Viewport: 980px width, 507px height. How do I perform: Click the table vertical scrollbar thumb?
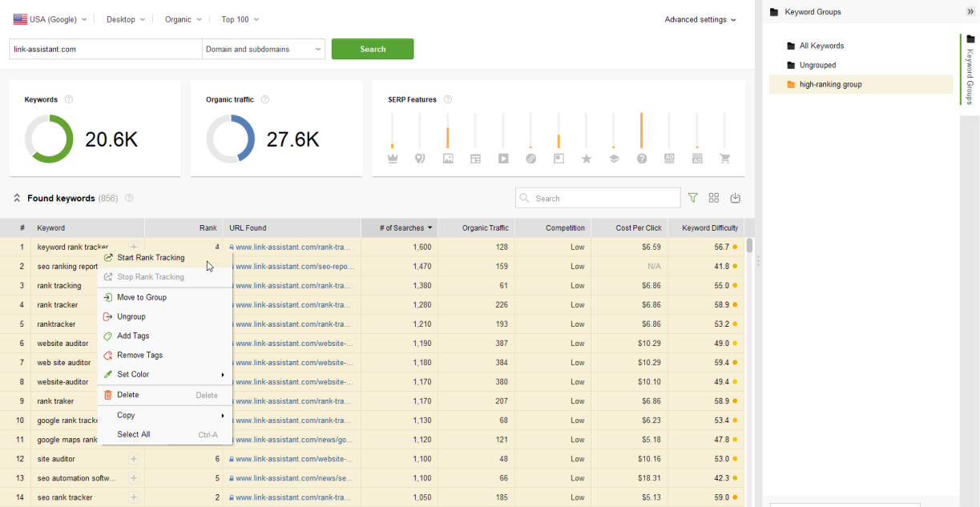point(749,245)
